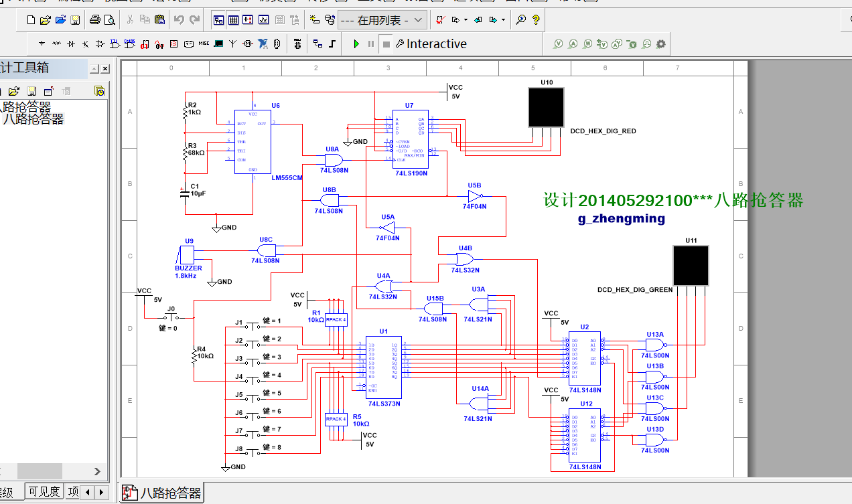Select the child 八路抢答器 tree item
The width and height of the screenshot is (852, 504).
pyautogui.click(x=34, y=119)
